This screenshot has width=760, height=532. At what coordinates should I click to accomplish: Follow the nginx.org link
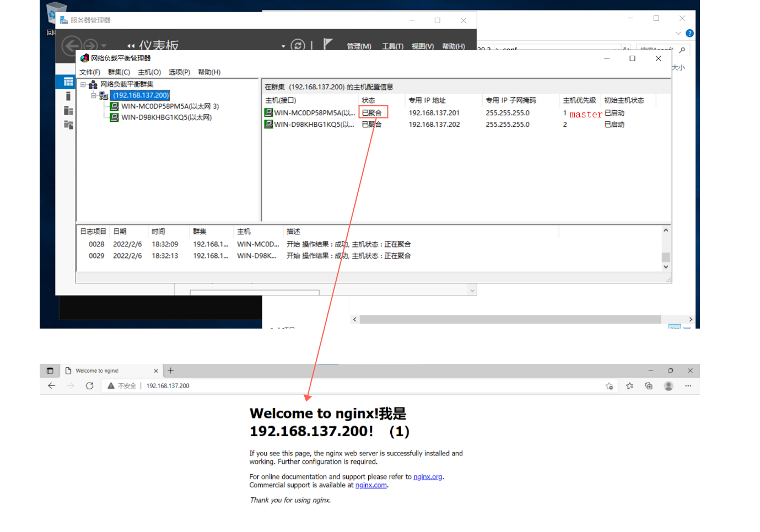[428, 477]
